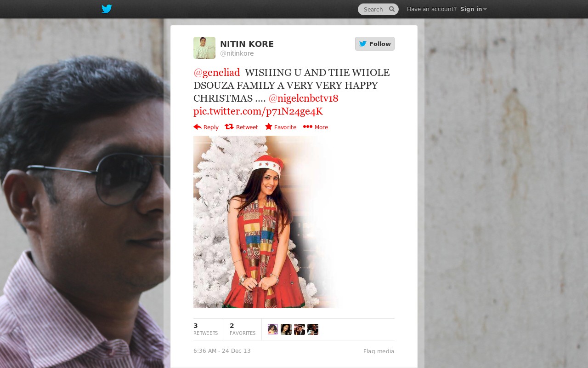Screen dimensions: 588x368
Task: View the 3 retweets count
Action: click(205, 329)
